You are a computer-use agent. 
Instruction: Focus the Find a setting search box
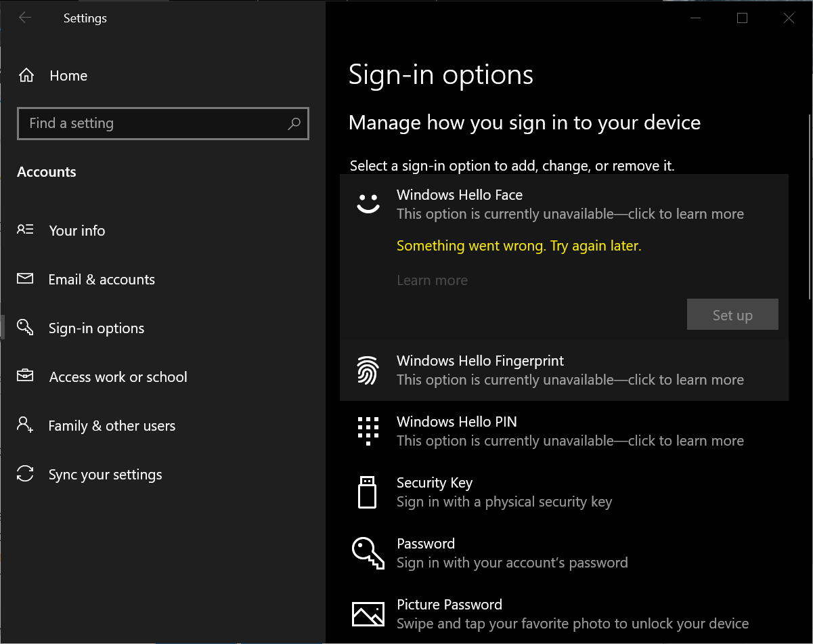(x=163, y=123)
